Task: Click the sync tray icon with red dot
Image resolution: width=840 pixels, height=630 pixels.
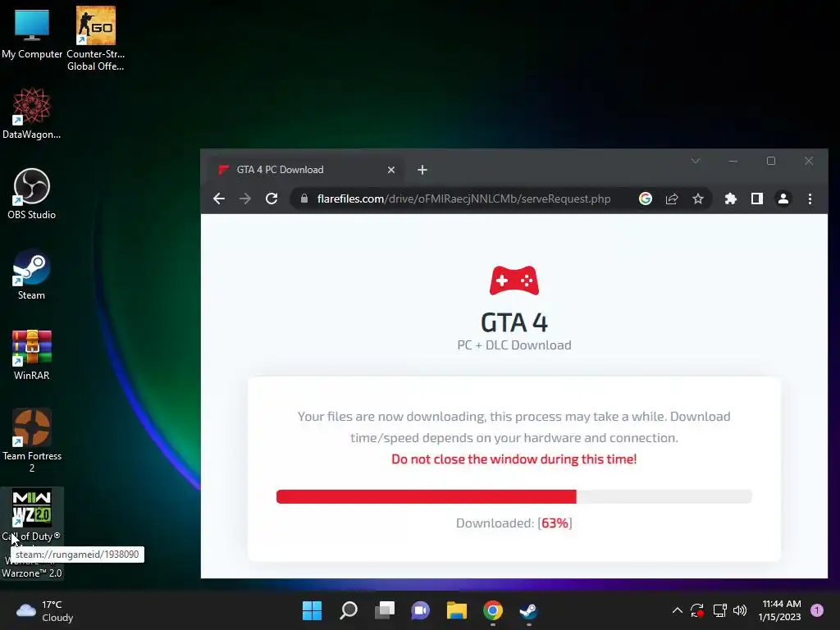Action: [697, 610]
